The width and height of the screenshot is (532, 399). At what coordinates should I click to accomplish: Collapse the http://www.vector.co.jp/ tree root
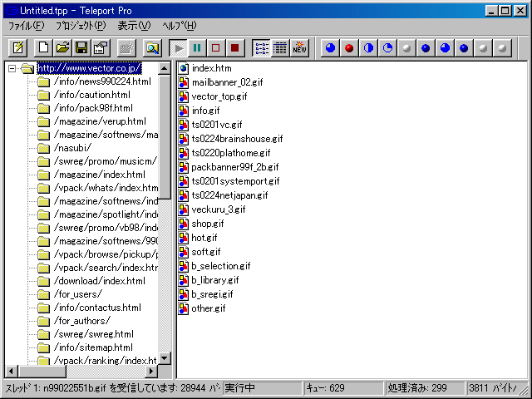[12, 68]
